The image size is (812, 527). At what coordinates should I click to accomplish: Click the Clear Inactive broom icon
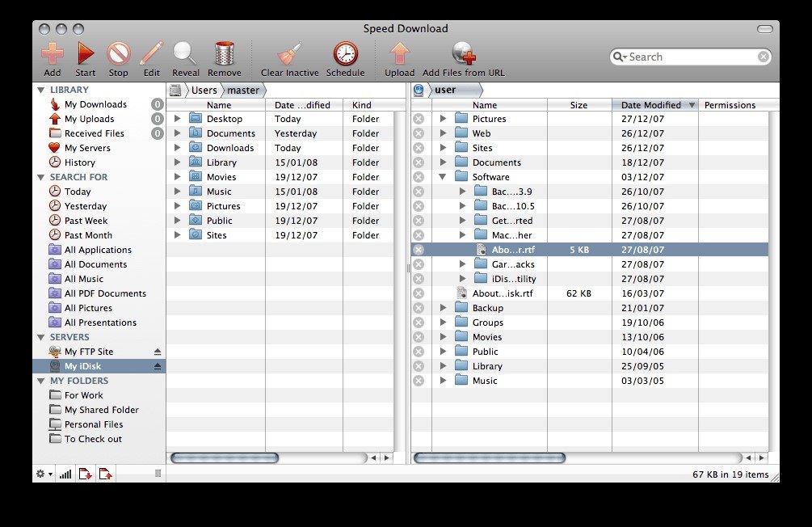coord(289,54)
